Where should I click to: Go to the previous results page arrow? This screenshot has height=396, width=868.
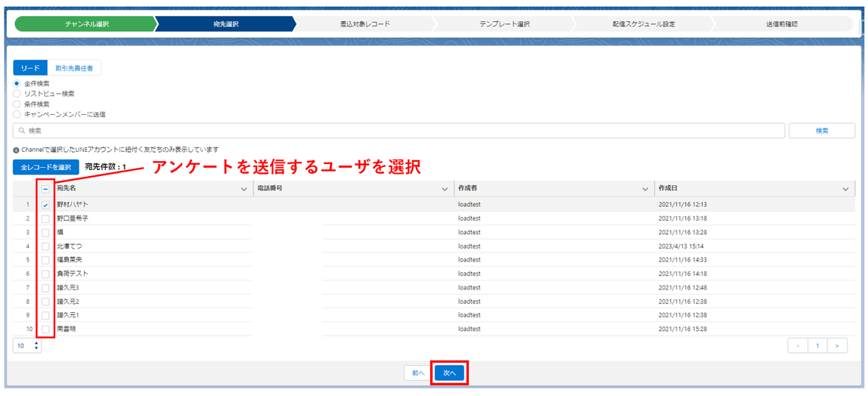[798, 345]
